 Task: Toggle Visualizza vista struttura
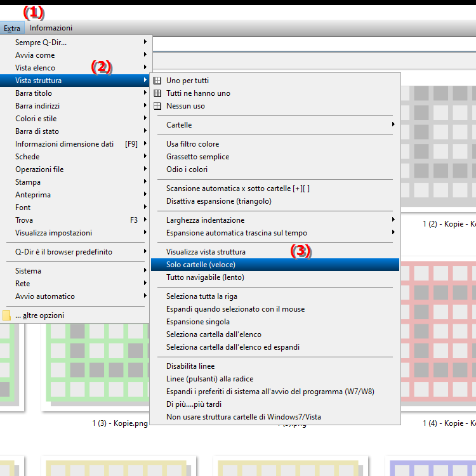click(x=275, y=252)
